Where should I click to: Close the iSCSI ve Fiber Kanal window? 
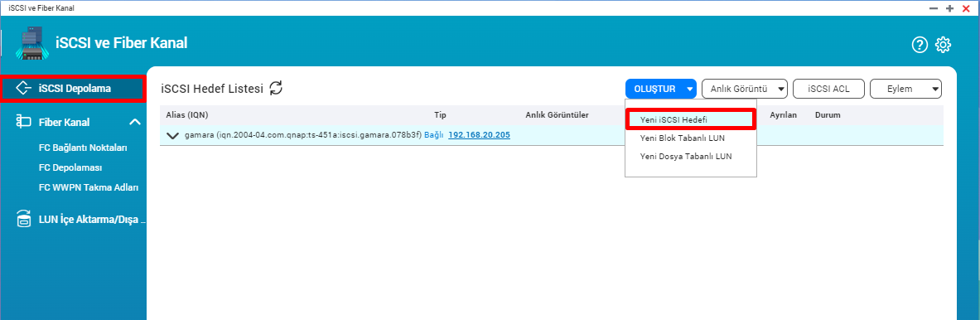pyautogui.click(x=966, y=8)
